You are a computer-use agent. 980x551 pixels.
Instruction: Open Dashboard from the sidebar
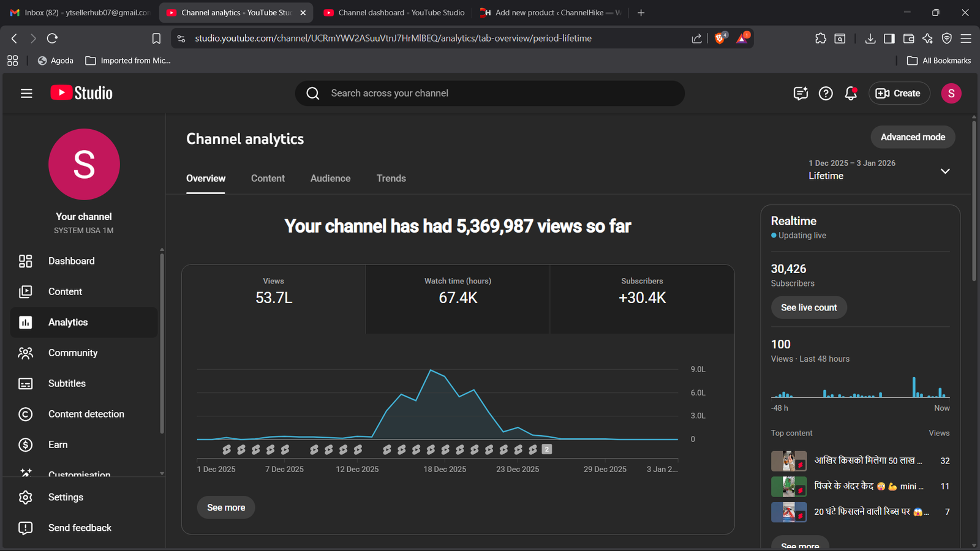tap(71, 261)
